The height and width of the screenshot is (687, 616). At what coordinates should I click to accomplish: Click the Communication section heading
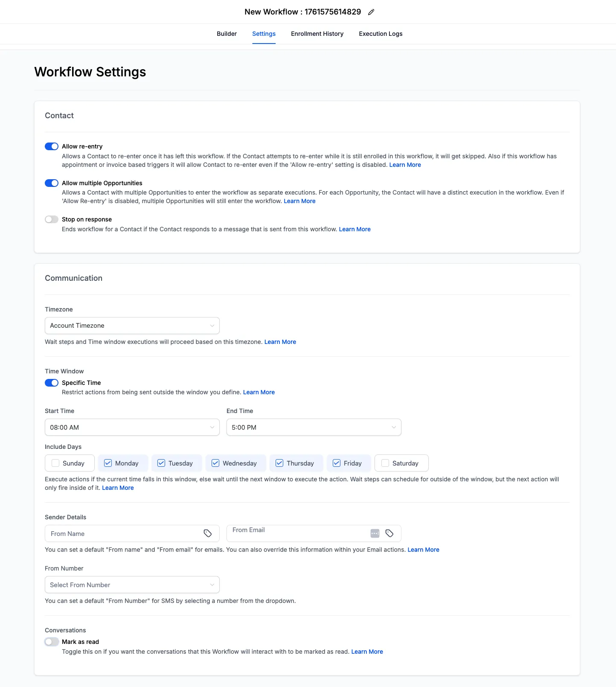[73, 278]
